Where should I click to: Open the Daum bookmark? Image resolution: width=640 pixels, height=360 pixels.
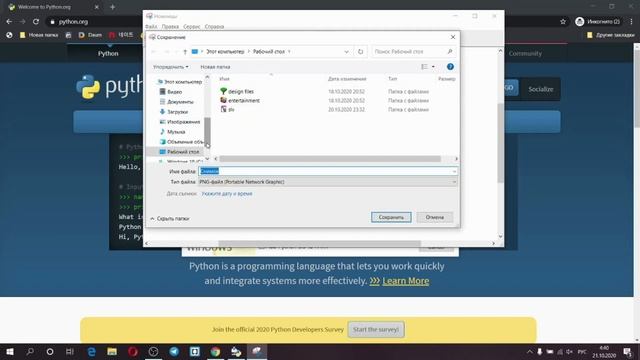90,35
